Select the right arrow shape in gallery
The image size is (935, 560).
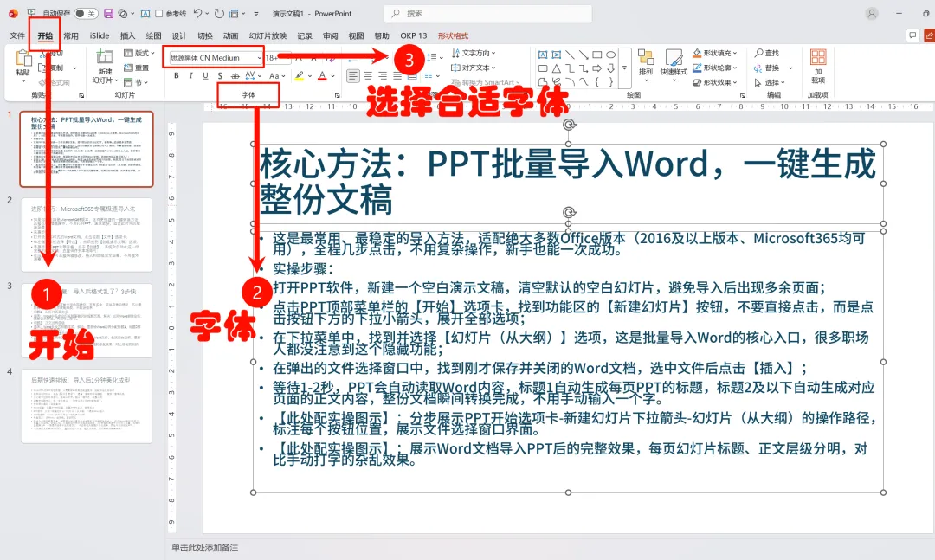pos(596,68)
